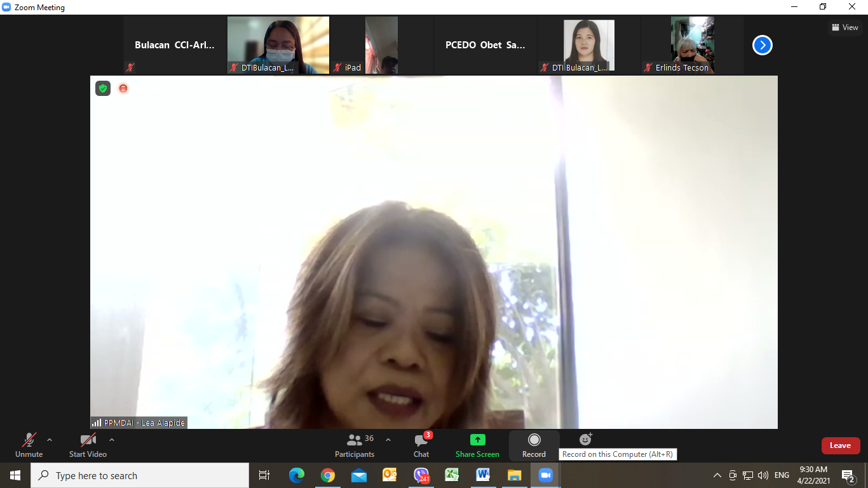The height and width of the screenshot is (488, 868).
Task: Open the View layout menu
Action: [845, 27]
